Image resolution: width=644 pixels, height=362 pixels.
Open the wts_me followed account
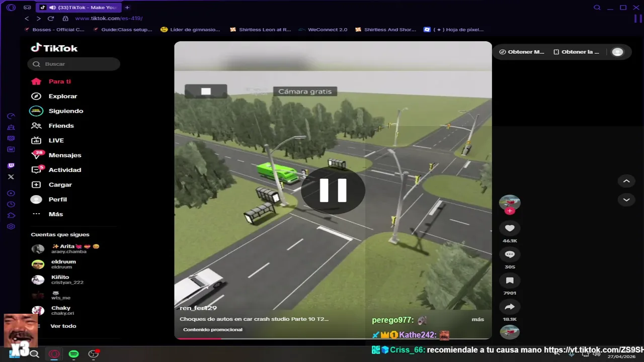(x=51, y=295)
